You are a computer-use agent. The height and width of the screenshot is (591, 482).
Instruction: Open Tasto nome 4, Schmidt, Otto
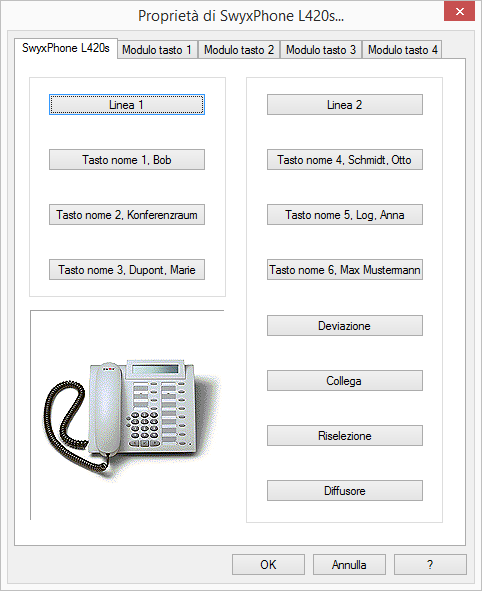[345, 159]
